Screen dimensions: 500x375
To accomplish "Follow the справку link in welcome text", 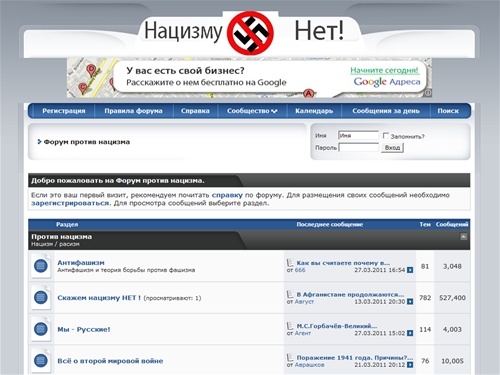I will 227,195.
